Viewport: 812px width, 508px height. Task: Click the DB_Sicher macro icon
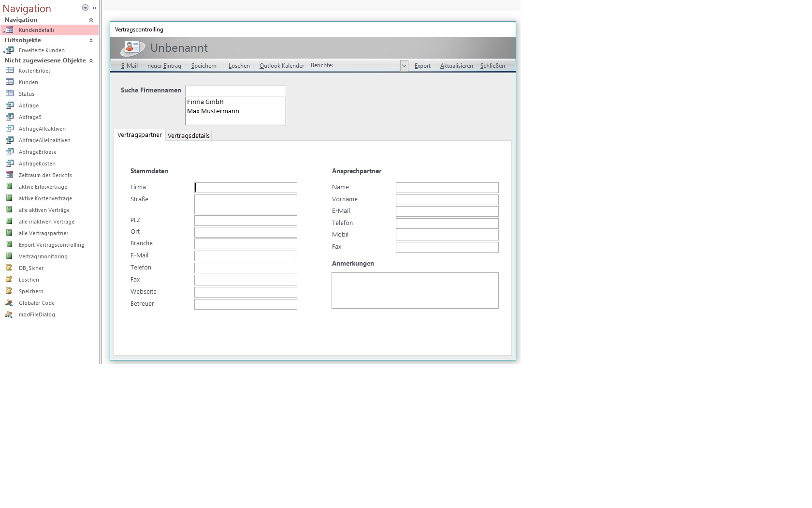tap(9, 268)
